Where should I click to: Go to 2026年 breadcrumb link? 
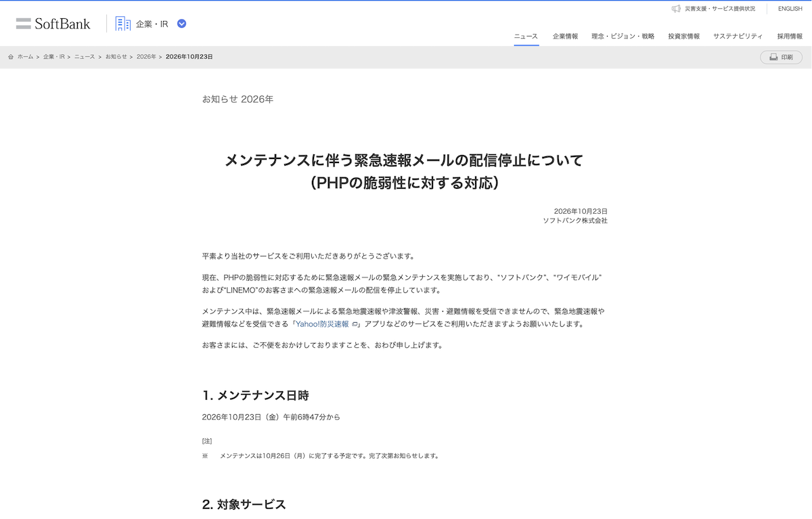(x=146, y=57)
